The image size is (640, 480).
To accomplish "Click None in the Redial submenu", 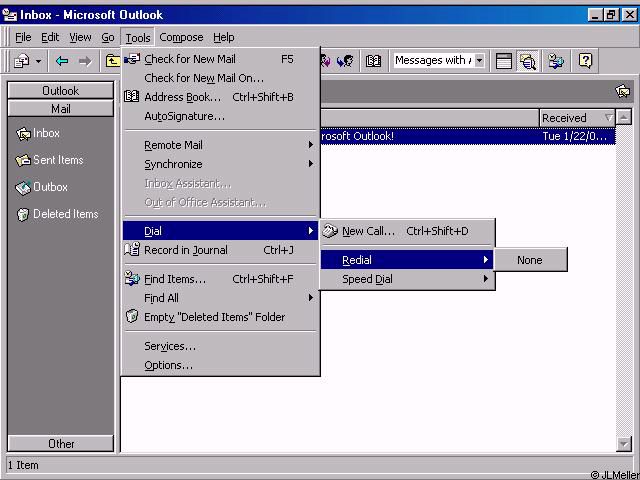I will (x=530, y=260).
